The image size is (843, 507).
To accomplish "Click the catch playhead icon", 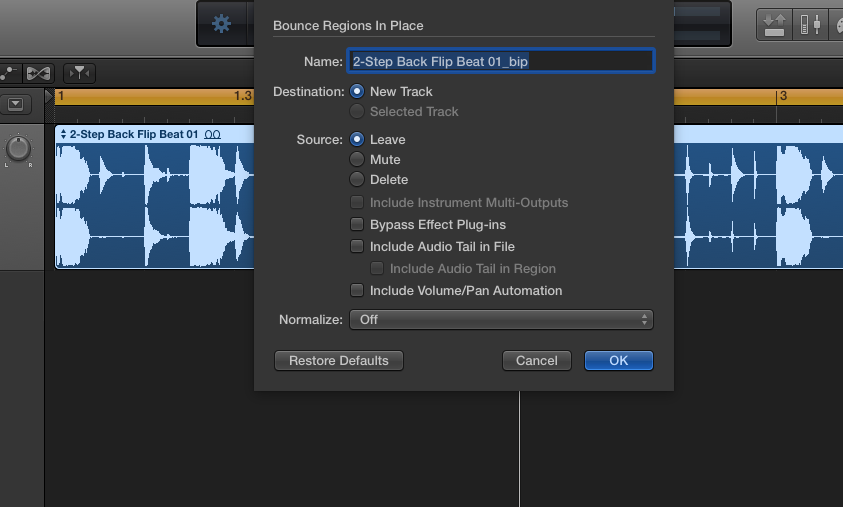I will 79,72.
